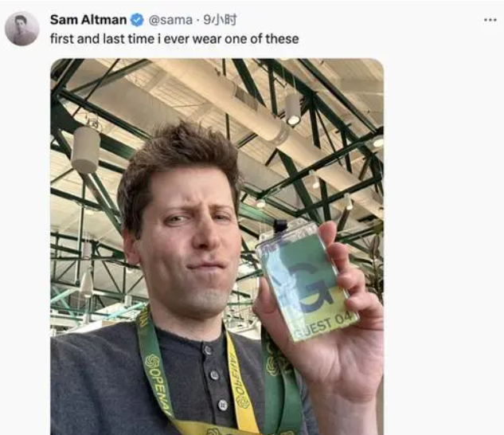
Task: Open the Sam Altman display name link
Action: pyautogui.click(x=88, y=20)
